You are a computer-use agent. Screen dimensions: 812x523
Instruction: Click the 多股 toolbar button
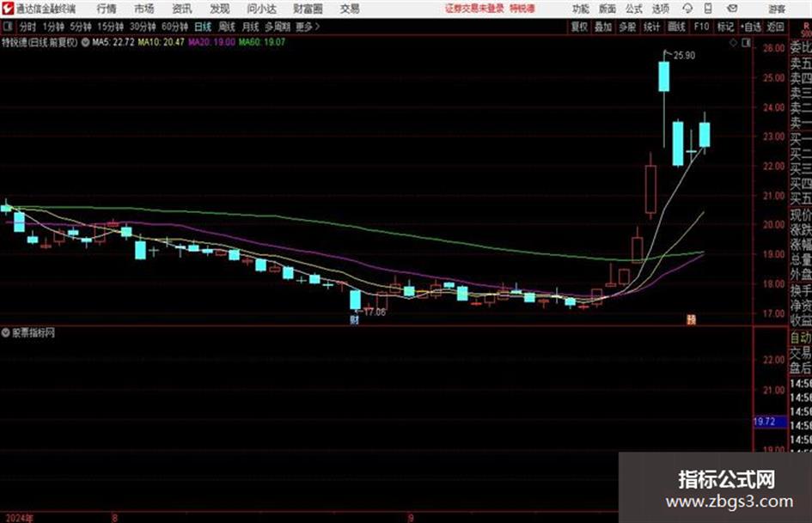627,27
